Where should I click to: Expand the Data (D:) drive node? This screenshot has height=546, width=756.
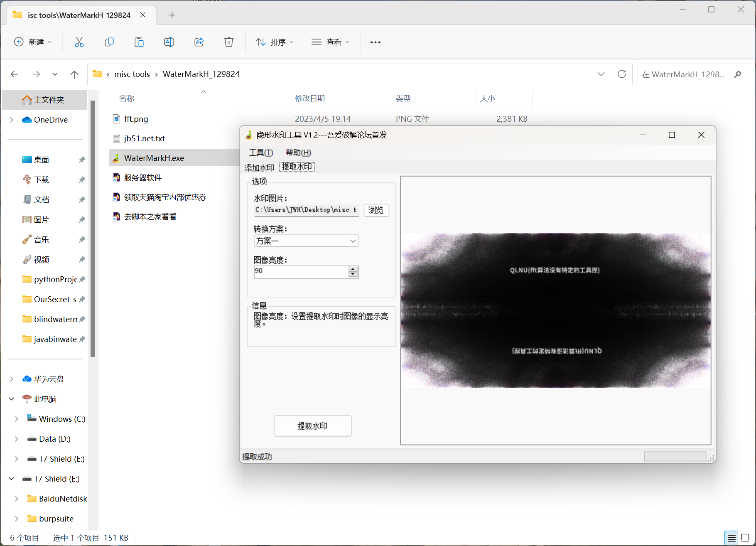[x=17, y=439]
